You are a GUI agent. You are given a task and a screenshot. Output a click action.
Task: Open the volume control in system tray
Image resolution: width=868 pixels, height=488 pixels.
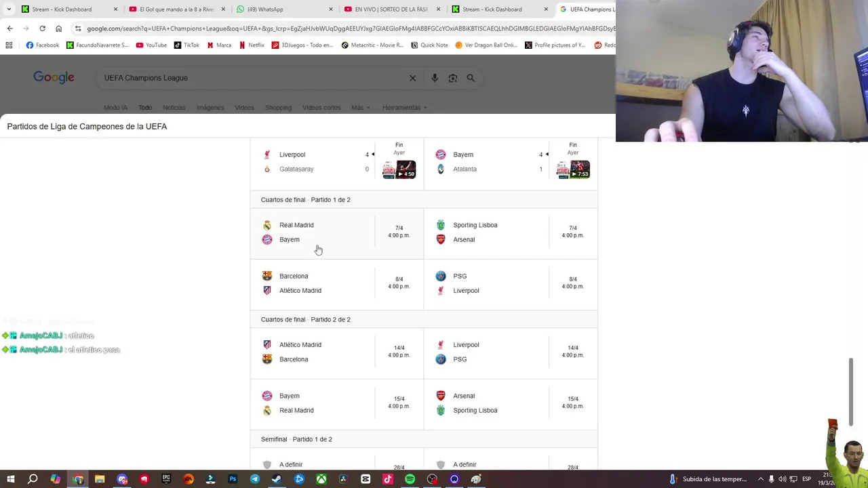pyautogui.click(x=783, y=479)
